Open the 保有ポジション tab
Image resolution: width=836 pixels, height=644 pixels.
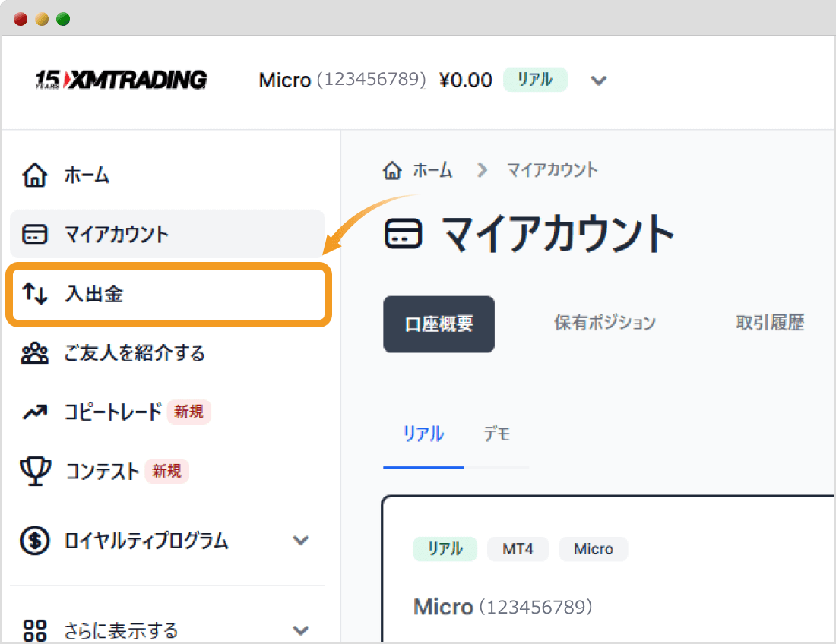[x=605, y=323]
